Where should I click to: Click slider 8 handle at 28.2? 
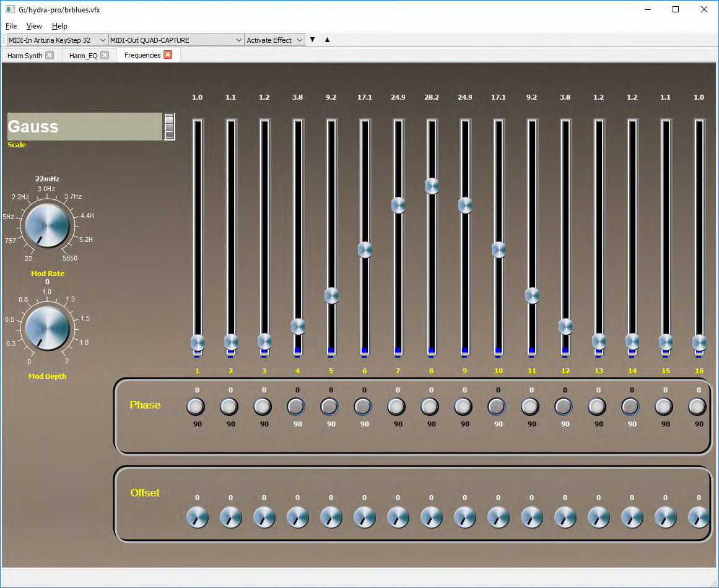[432, 186]
